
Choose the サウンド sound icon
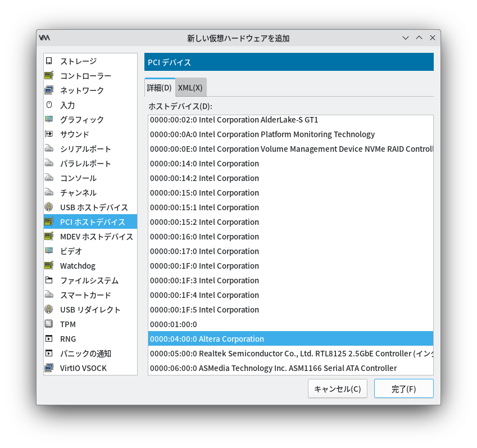49,134
